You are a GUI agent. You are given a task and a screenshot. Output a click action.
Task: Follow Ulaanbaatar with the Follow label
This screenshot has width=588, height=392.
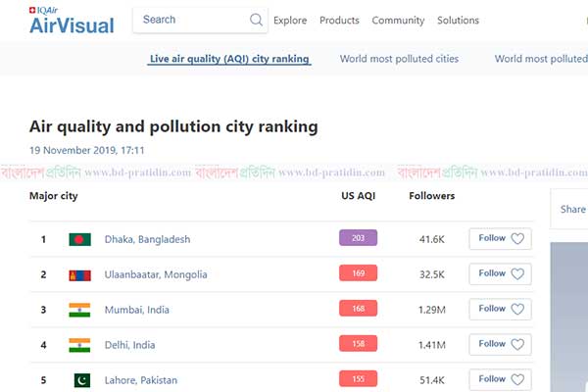492,273
